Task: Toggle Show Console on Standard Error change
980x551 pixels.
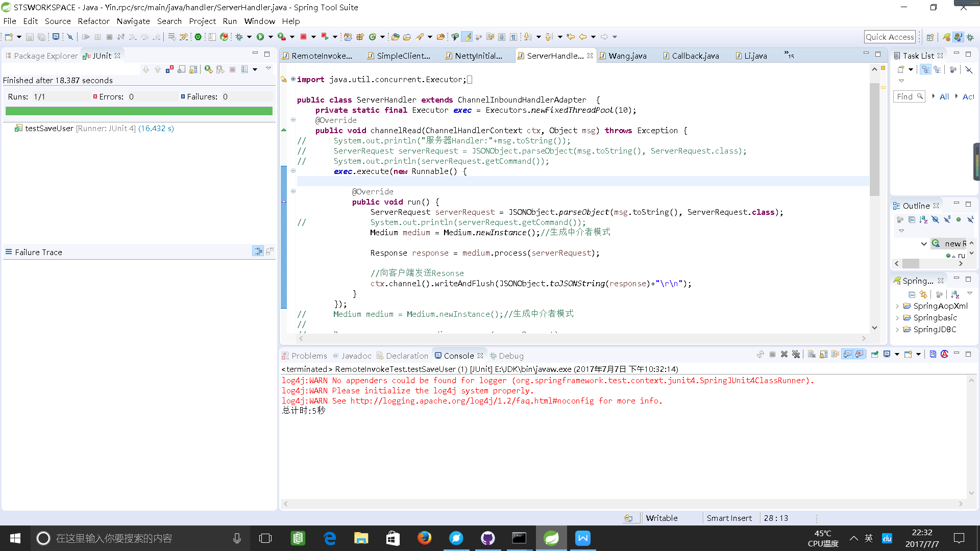Action: tap(859, 355)
